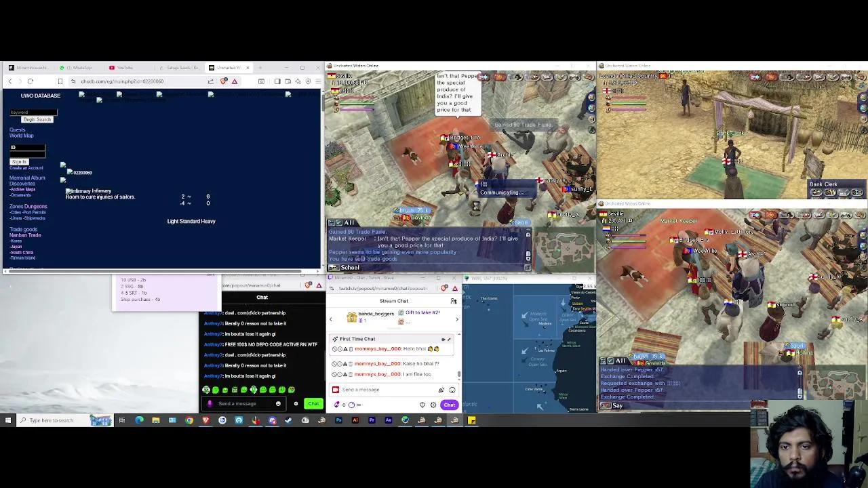Open the Quests link
The image size is (868, 488).
(17, 129)
